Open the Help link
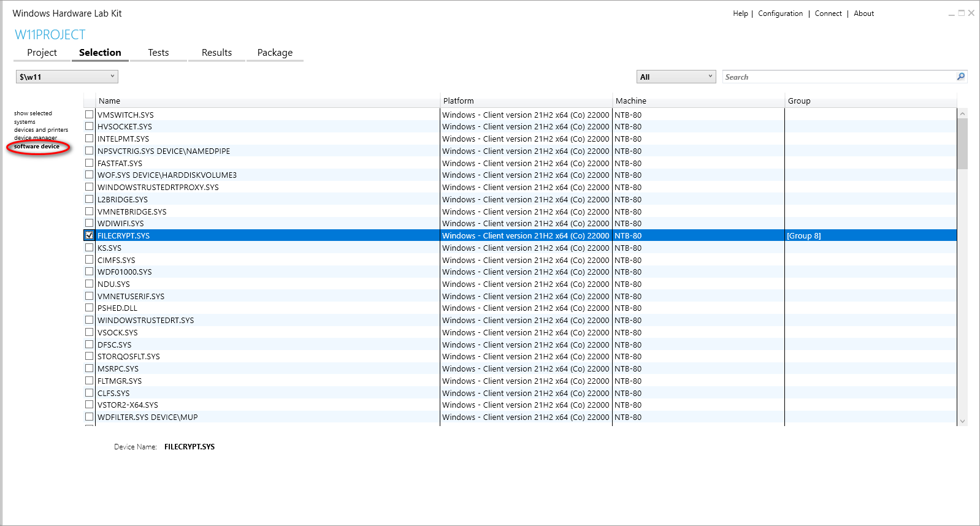This screenshot has height=526, width=980. [740, 13]
